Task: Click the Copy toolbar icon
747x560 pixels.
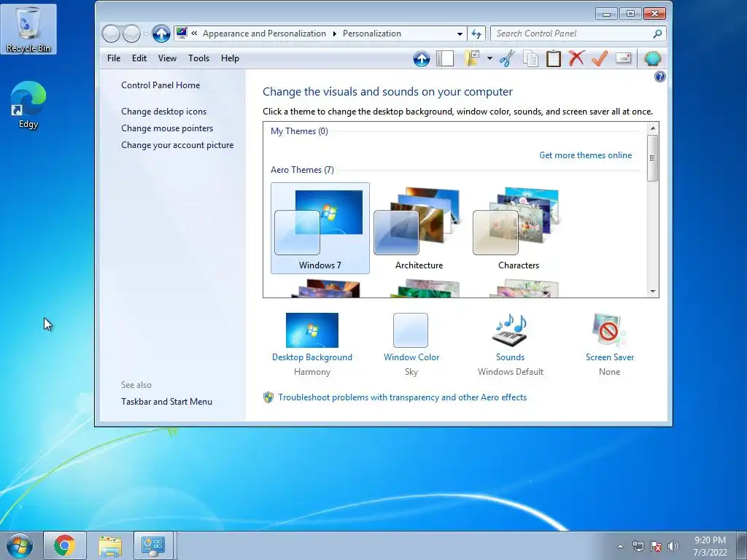Action: point(530,58)
